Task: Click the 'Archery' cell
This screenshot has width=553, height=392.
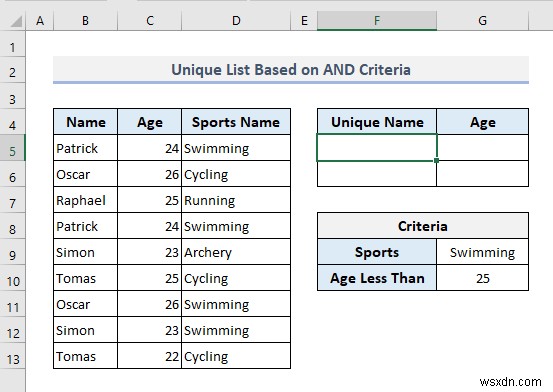Action: click(x=236, y=252)
